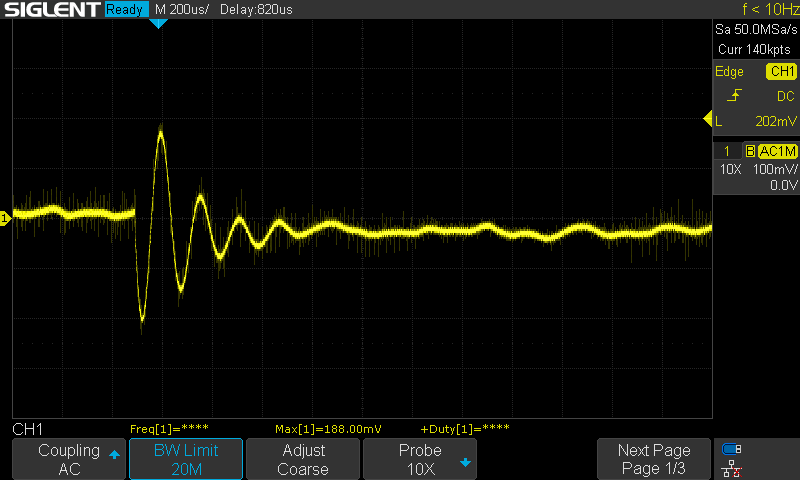The height and width of the screenshot is (480, 800).
Task: Click the USB connection status icon
Action: 731,449
